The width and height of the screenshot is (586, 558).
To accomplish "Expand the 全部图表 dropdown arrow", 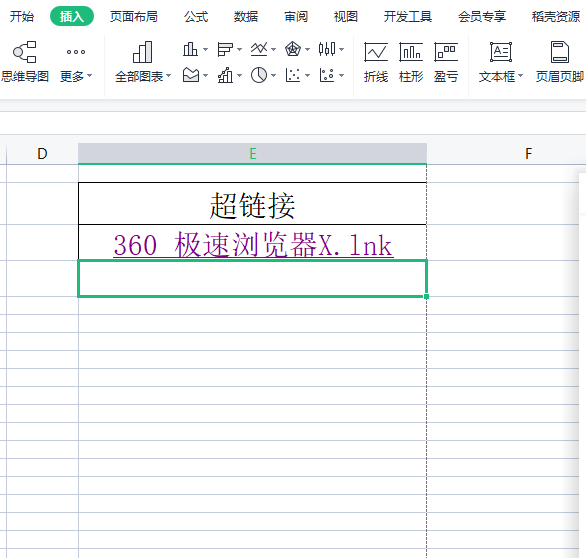I will click(168, 76).
